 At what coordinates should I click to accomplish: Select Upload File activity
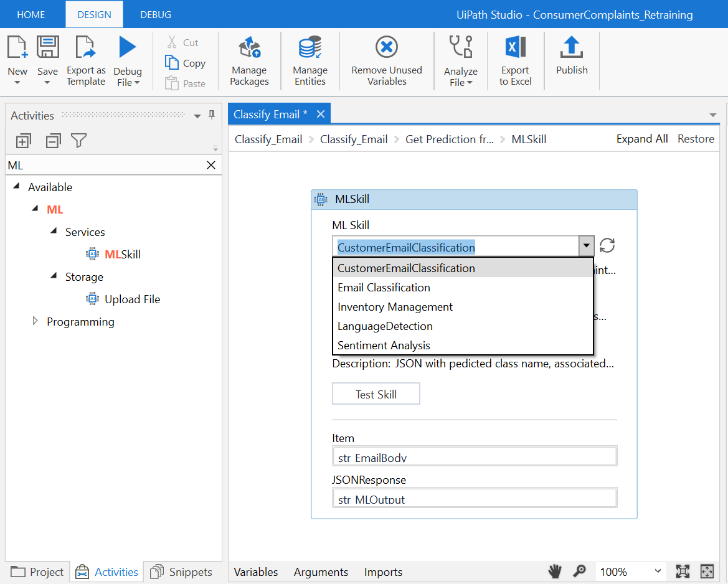(x=132, y=299)
